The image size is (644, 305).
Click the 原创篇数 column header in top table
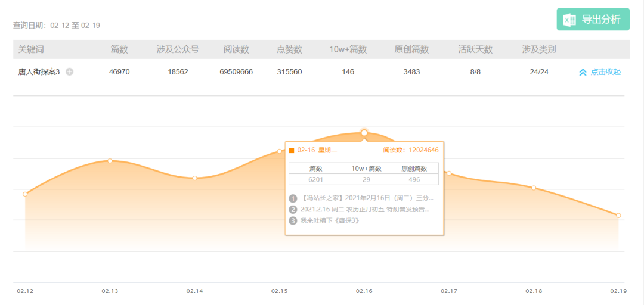click(411, 49)
